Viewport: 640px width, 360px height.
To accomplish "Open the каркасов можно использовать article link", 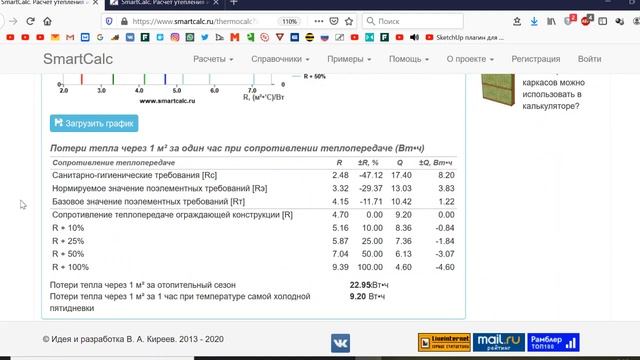I will pyautogui.click(x=553, y=94).
